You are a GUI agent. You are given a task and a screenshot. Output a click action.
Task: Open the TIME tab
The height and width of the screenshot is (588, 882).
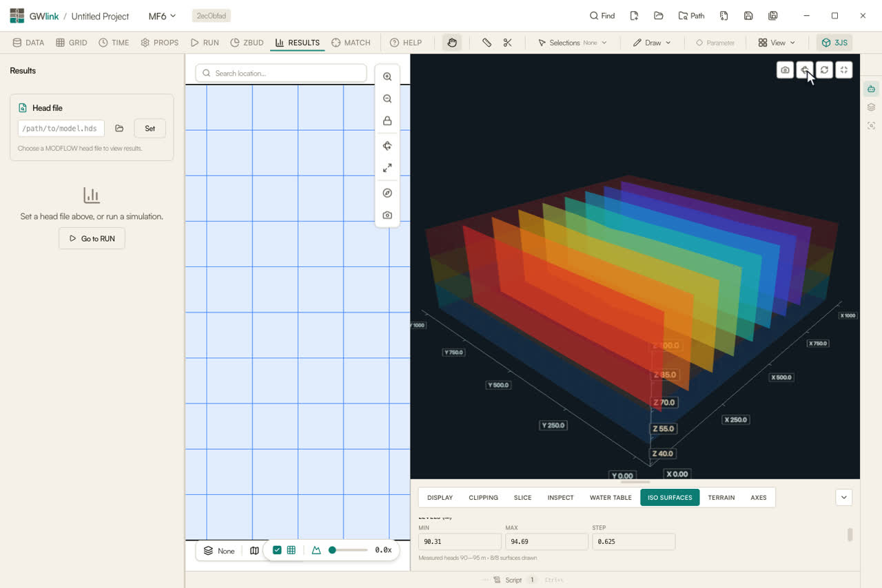114,43
